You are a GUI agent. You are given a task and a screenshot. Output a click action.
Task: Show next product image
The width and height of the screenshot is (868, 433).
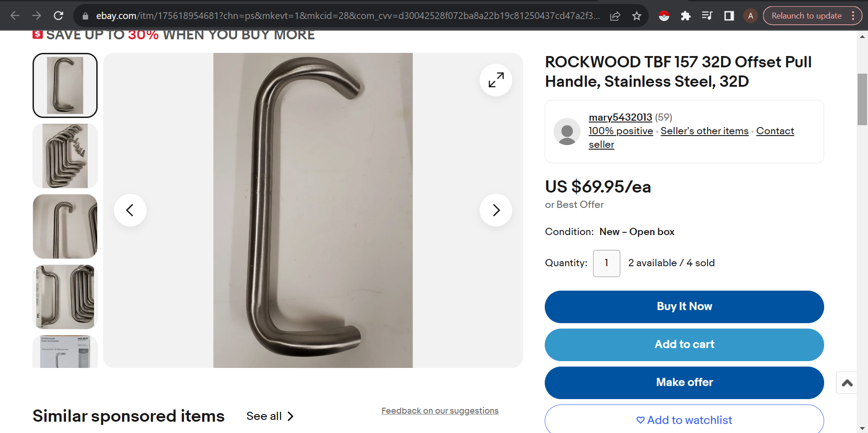(x=496, y=210)
